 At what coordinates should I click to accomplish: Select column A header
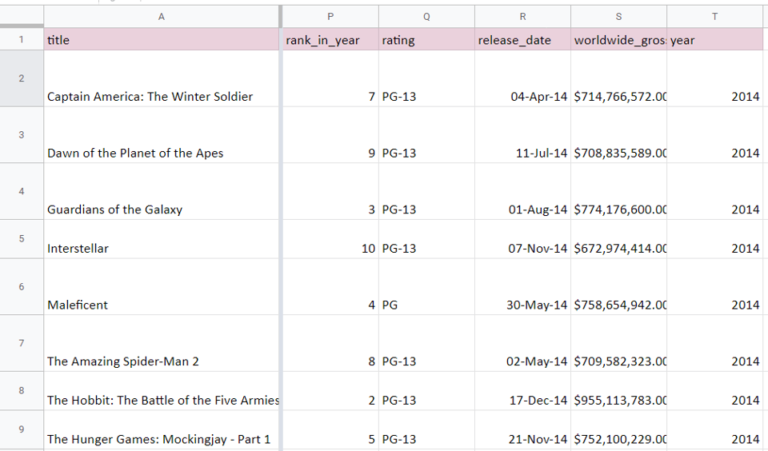pos(162,16)
